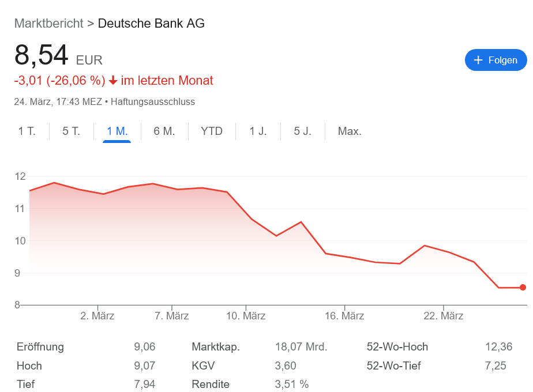Open the Haftungsausschluss disclaimer link

click(152, 102)
